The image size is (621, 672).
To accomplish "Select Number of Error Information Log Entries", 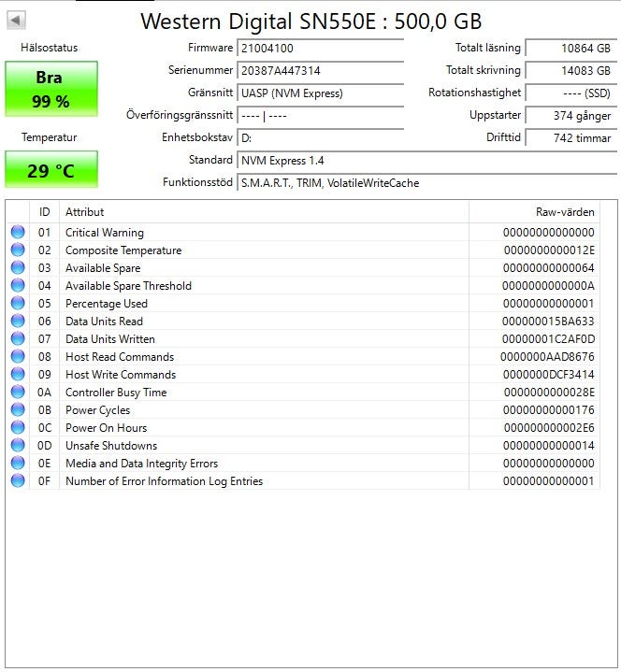I will pos(164,481).
